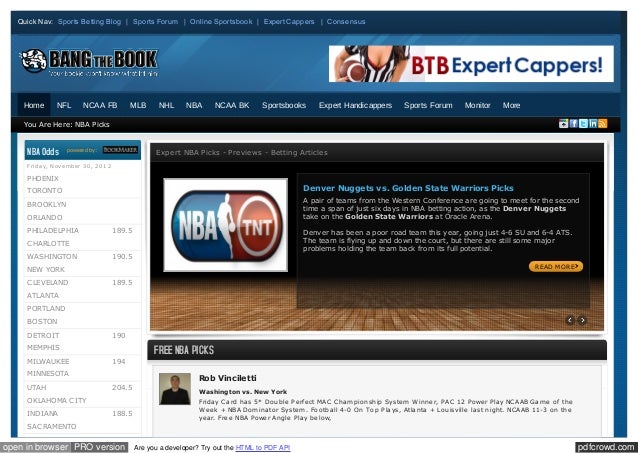Click the NBA on TNT thumbnail image
The height and width of the screenshot is (453, 638).
[x=225, y=225]
